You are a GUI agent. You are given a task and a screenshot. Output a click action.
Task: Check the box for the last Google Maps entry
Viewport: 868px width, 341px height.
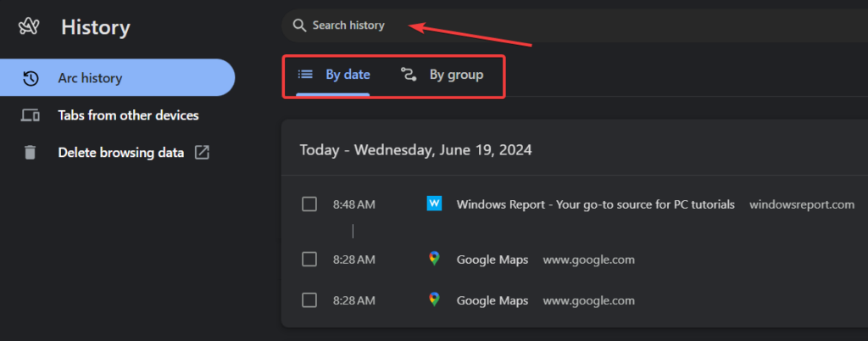(x=309, y=300)
